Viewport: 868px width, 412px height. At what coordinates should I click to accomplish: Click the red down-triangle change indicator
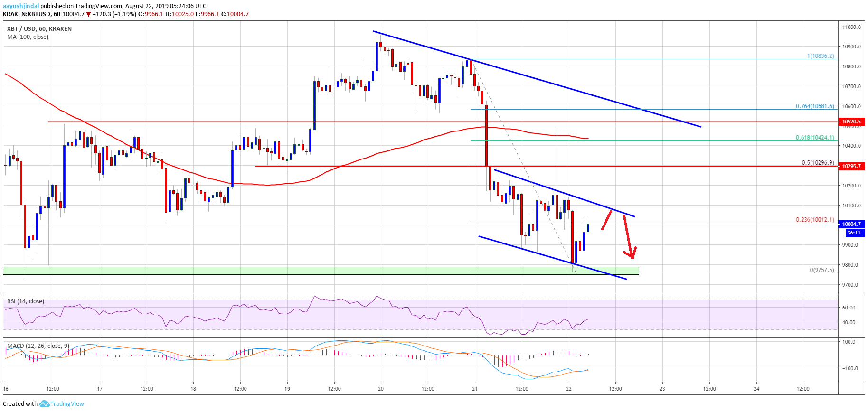tap(88, 14)
